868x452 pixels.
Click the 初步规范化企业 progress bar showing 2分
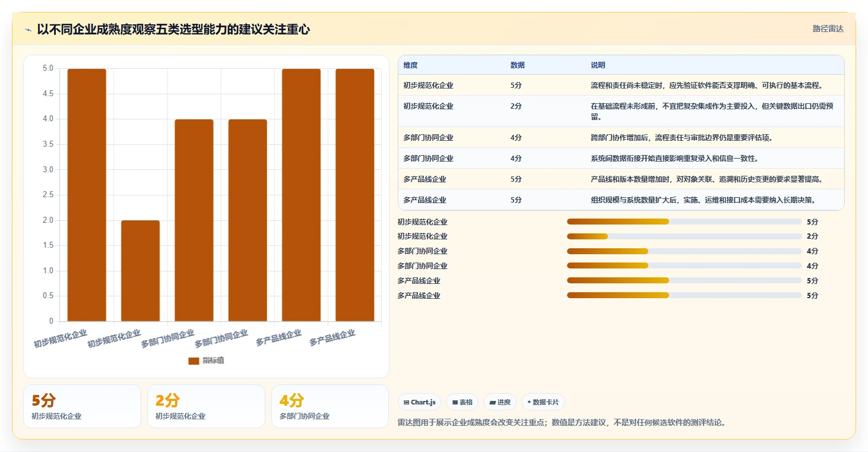(685, 236)
